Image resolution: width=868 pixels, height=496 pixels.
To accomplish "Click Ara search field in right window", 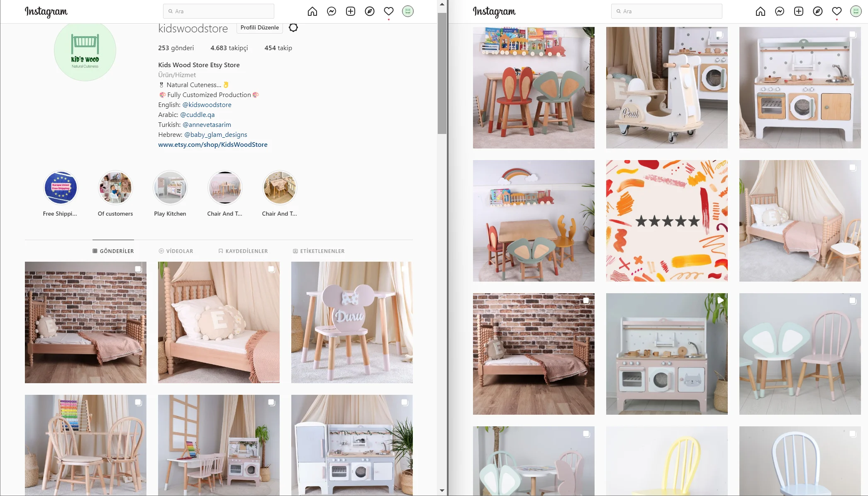I will coord(667,11).
